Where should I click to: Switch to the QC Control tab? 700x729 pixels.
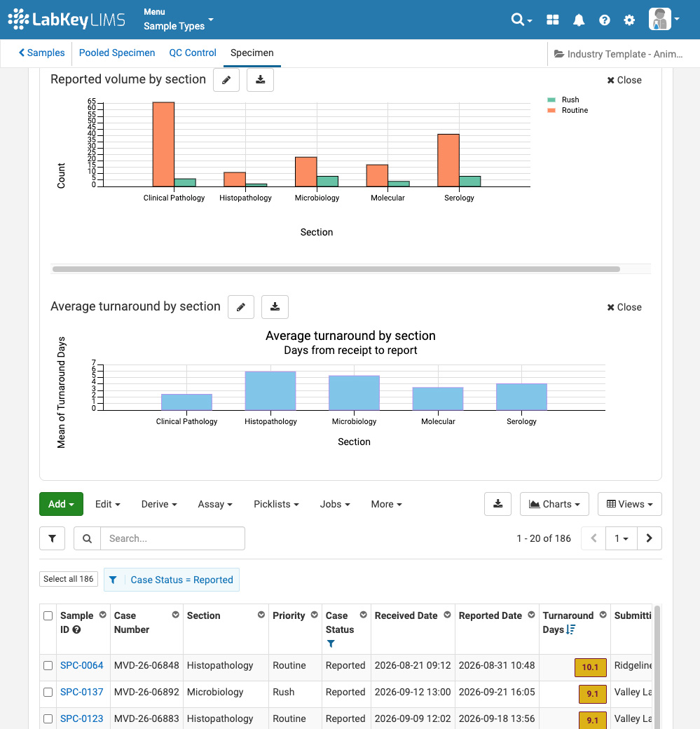click(193, 53)
